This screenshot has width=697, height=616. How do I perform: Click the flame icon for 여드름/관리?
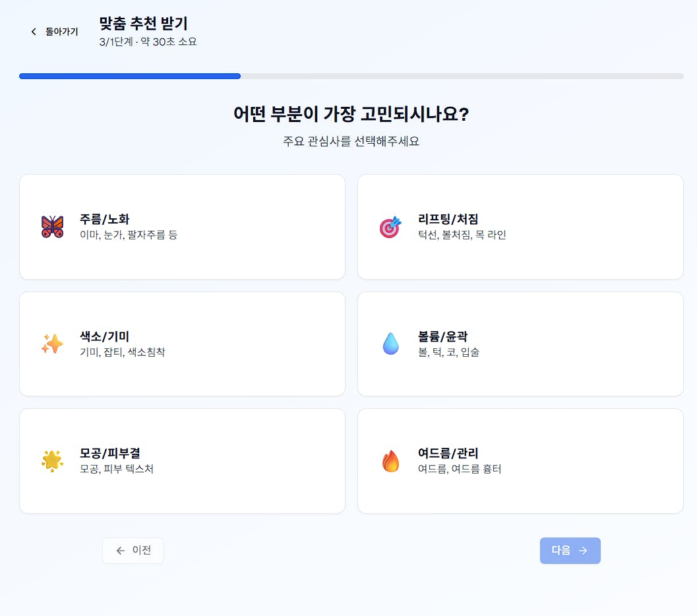[391, 461]
